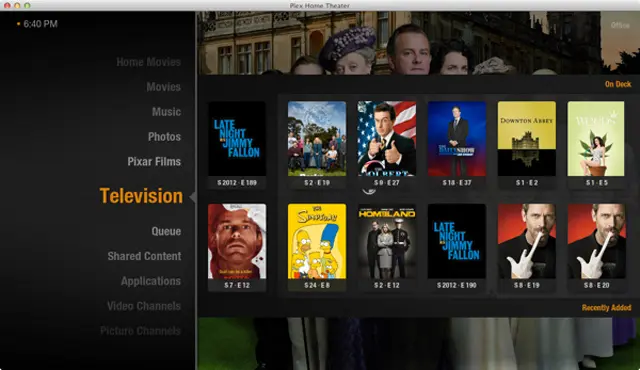Viewport: 640px width, 370px height.
Task: Open the Queue section
Action: point(166,231)
